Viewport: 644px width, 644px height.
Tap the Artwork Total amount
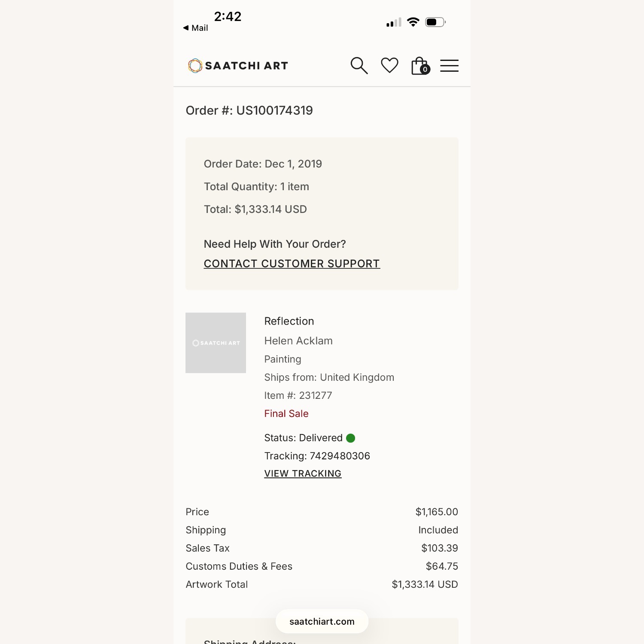coord(425,584)
